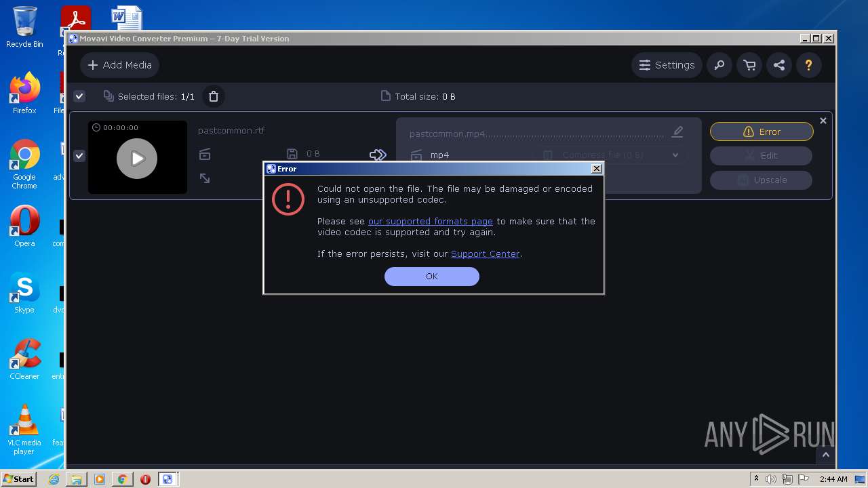Click the Action Center flag tray icon
Viewport: 868px width, 488px height.
point(804,479)
